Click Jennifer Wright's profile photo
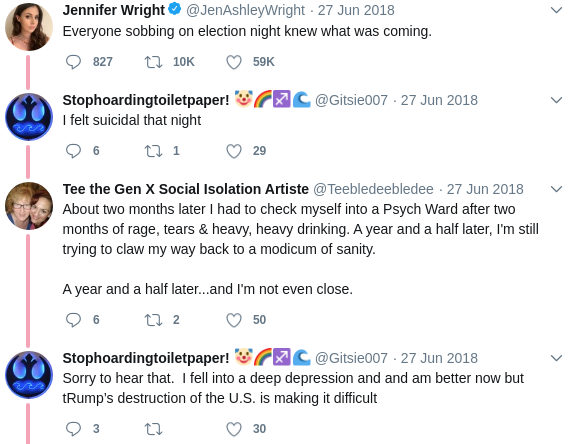The width and height of the screenshot is (572, 444). click(x=29, y=27)
